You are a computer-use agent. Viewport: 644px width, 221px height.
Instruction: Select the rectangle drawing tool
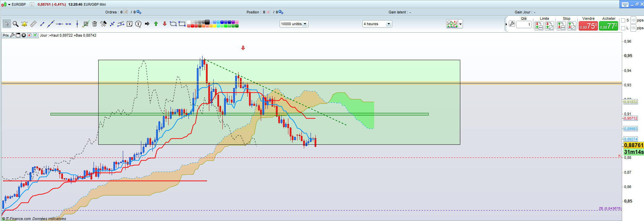pyautogui.click(x=182, y=24)
